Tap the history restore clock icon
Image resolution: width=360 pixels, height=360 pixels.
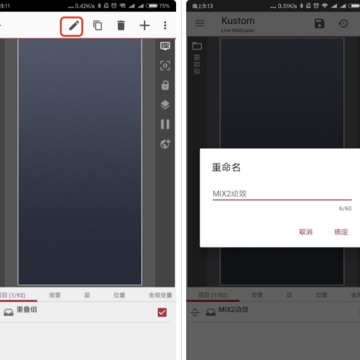343,24
